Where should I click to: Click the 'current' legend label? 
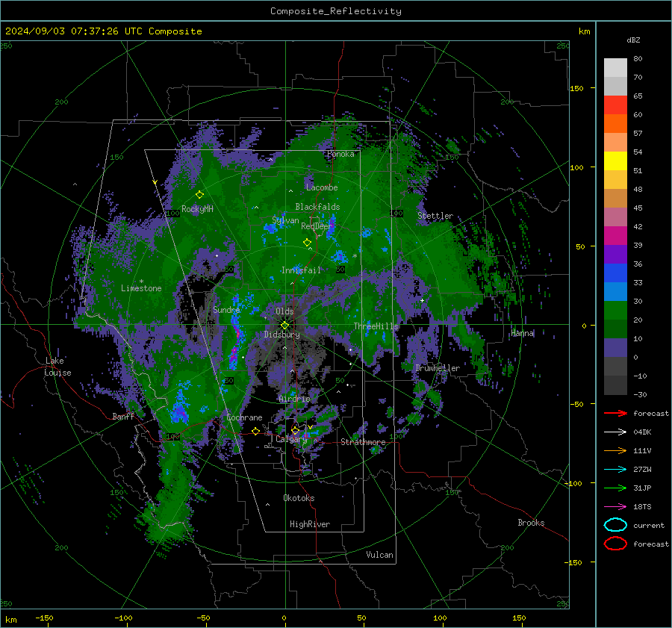[x=649, y=526]
